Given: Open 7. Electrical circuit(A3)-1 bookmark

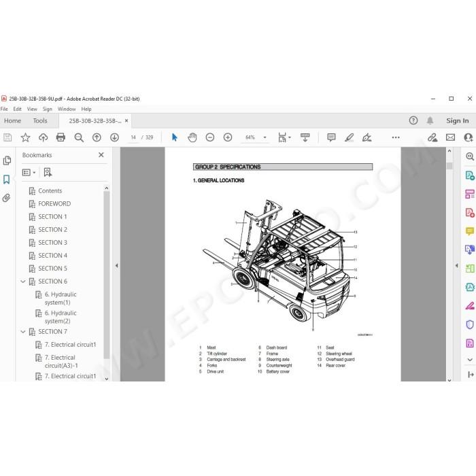Looking at the screenshot, I should tap(61, 362).
